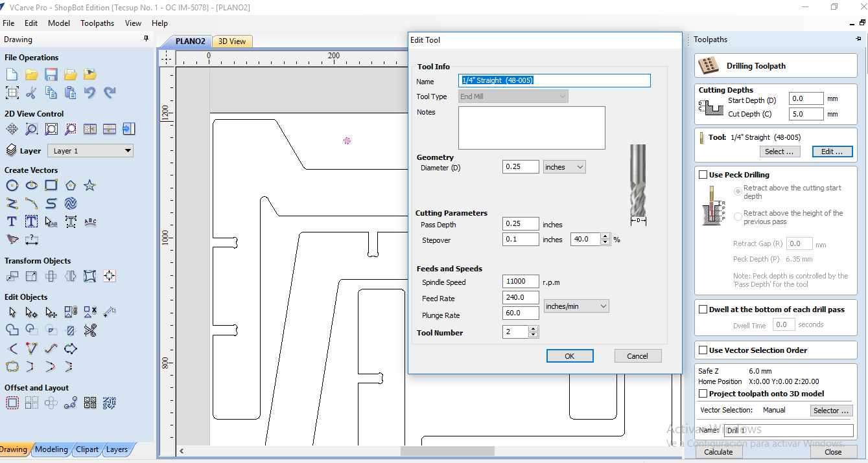Select the Draw Circle tool
The height and width of the screenshot is (463, 868).
coord(12,186)
